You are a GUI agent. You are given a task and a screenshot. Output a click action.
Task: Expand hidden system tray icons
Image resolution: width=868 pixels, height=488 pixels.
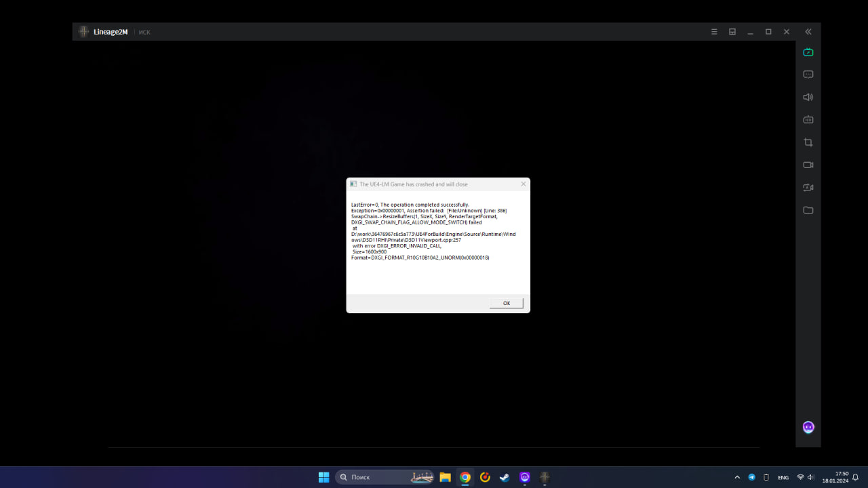[x=737, y=477]
